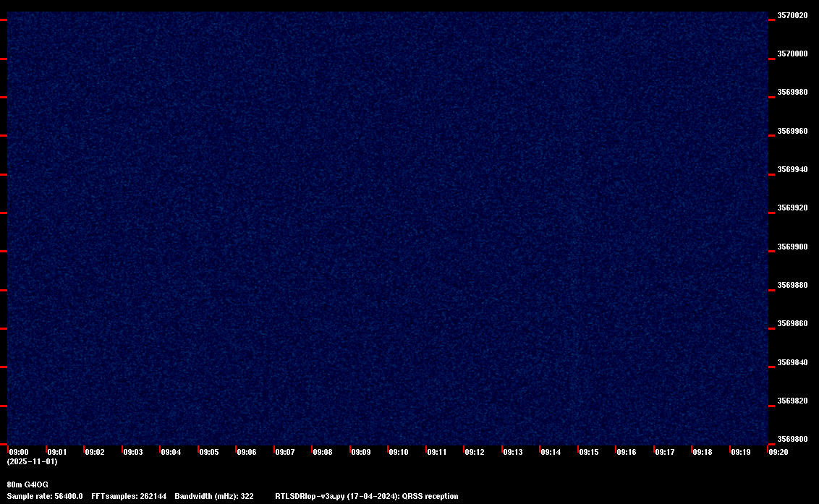Screen dimensions: 819x504
Task: Click the 09:03 time axis label
Action: point(132,452)
